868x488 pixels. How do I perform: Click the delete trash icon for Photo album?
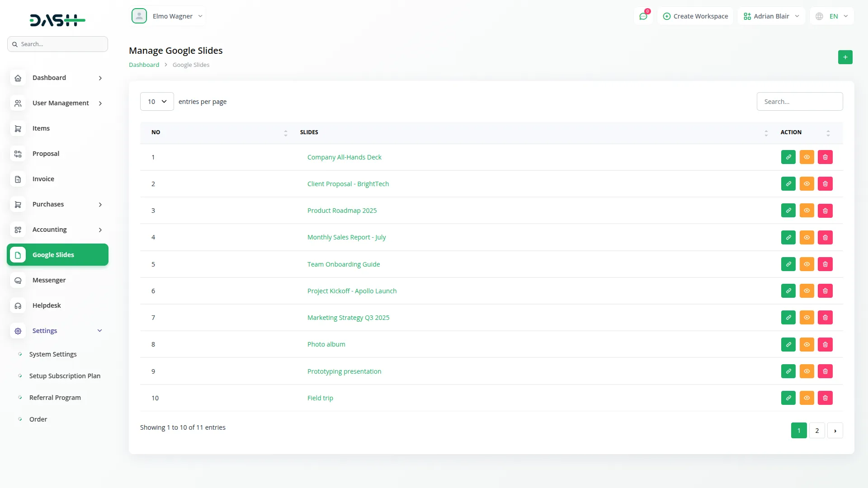tap(825, 344)
